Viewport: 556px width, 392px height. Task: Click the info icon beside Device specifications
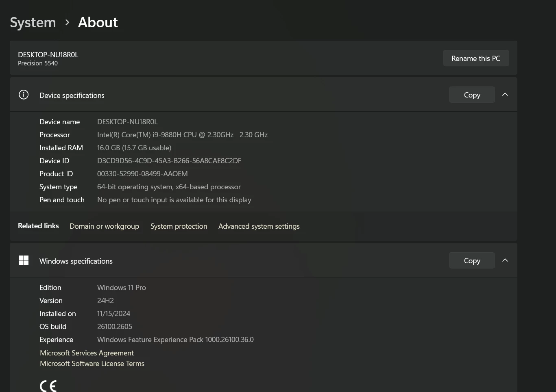(x=24, y=95)
